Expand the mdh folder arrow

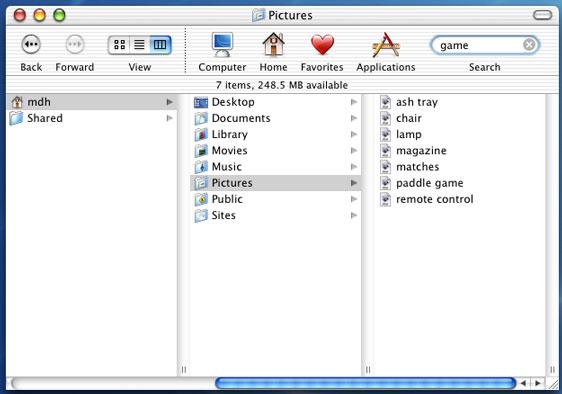coord(170,102)
